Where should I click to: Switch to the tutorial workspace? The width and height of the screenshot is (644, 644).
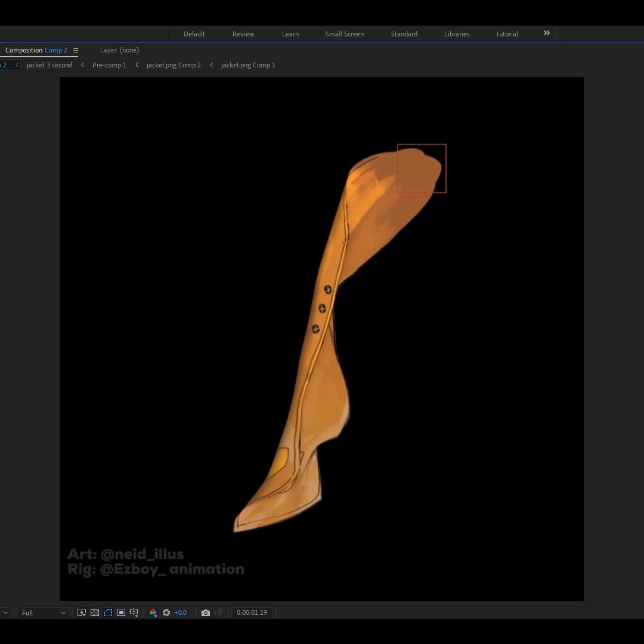tap(507, 34)
